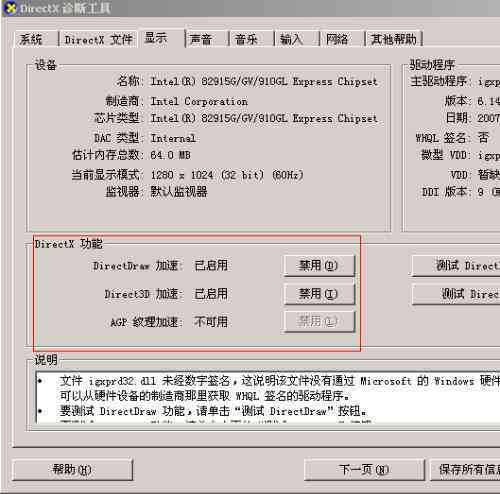
Task: Click the display mode 1280 x 1024 text
Action: click(227, 175)
